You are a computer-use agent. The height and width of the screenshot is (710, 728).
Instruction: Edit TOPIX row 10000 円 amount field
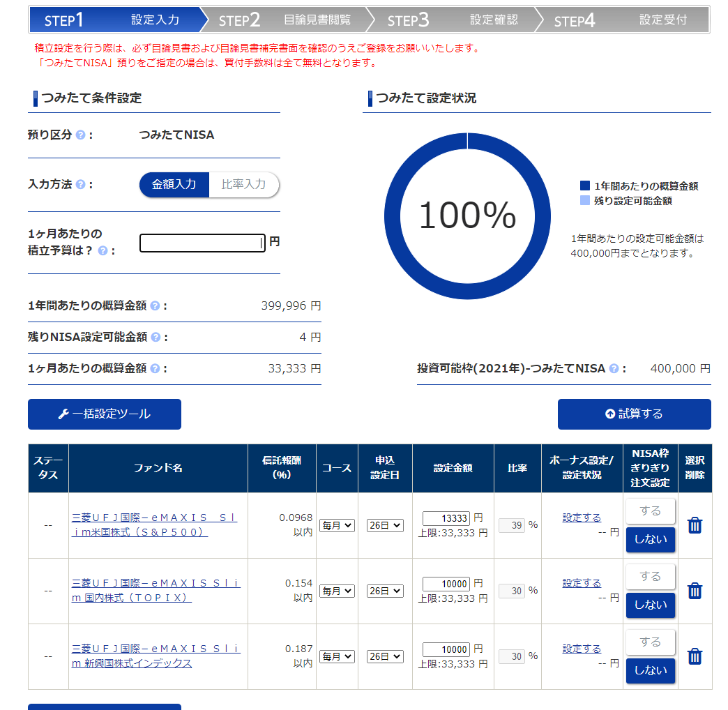coord(446,584)
